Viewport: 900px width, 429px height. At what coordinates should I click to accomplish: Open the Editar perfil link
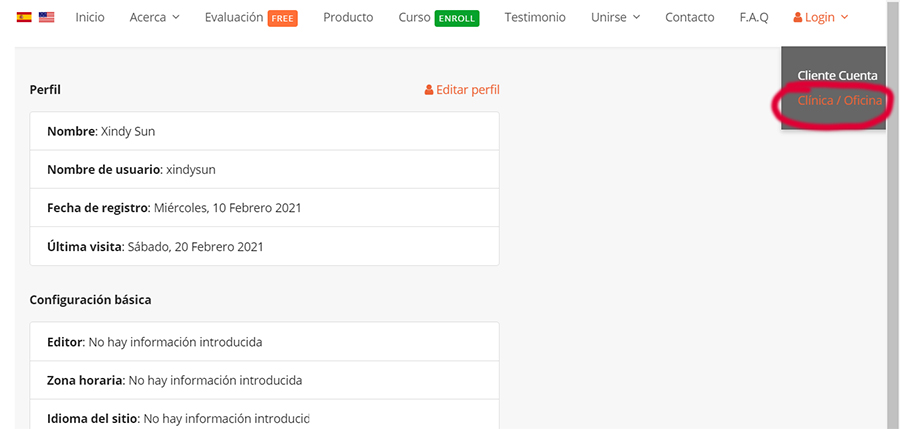[x=468, y=90]
